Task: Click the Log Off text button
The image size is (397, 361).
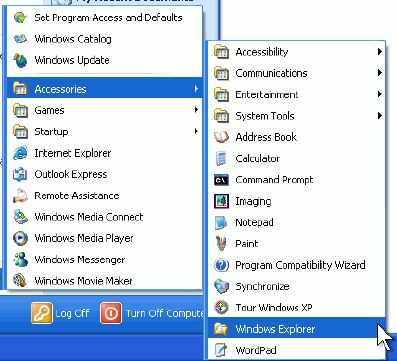Action: [x=72, y=313]
